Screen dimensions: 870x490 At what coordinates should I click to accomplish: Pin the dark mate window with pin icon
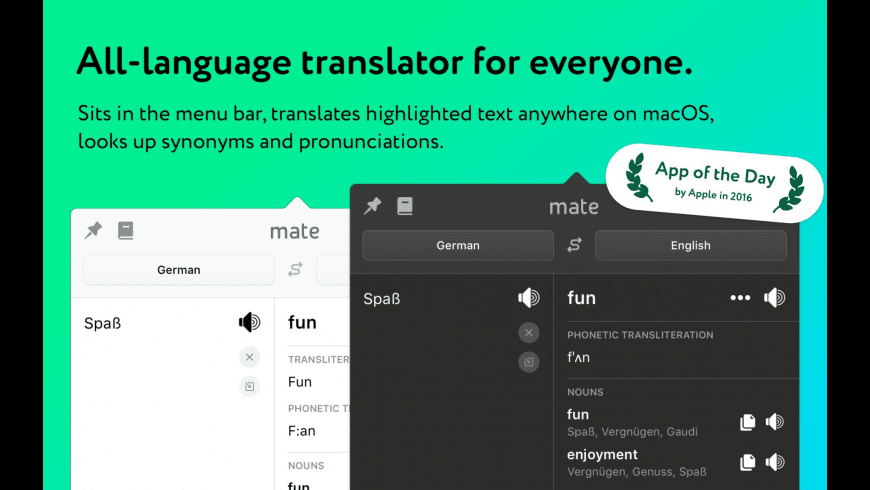(x=372, y=206)
